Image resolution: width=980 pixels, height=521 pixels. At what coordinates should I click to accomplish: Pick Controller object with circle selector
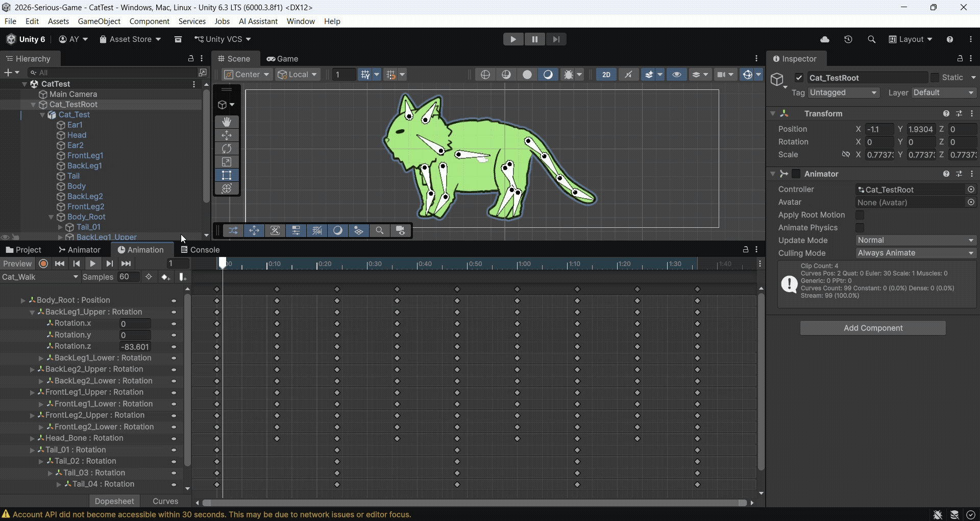971,190
